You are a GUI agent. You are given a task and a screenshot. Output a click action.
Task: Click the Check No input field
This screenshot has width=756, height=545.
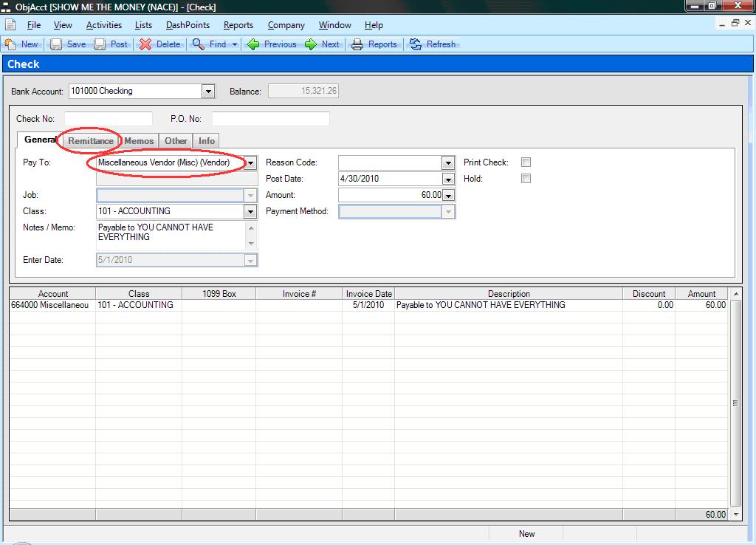[x=108, y=119]
